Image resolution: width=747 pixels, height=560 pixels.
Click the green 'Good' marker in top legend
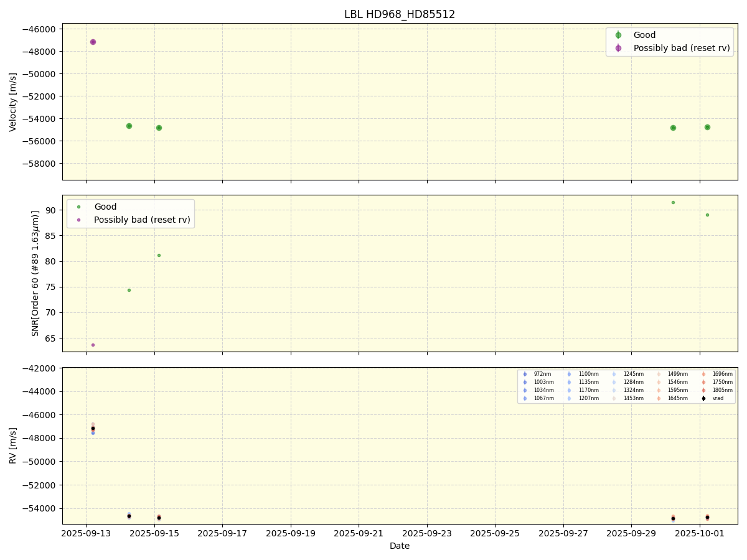tap(618, 35)
